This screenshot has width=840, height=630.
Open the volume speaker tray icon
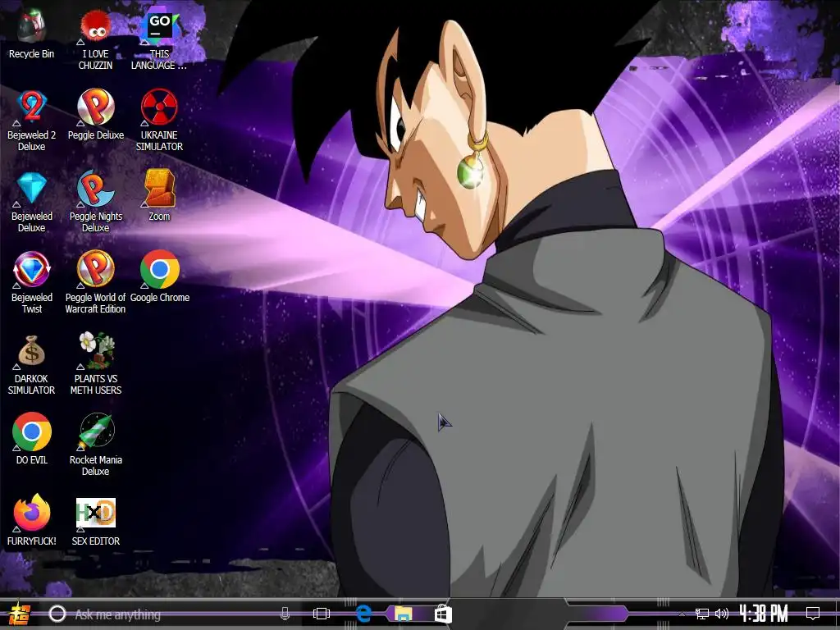click(x=722, y=614)
